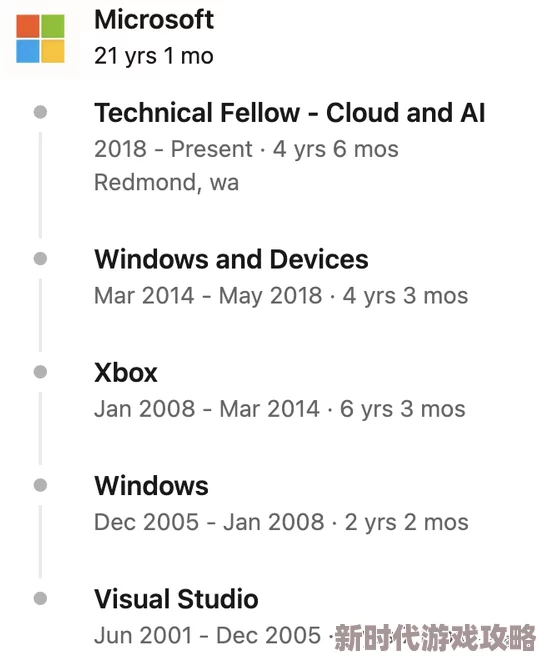Click timeline dot beside Technical Fellow role
The width and height of the screenshot is (544, 662).
click(40, 112)
